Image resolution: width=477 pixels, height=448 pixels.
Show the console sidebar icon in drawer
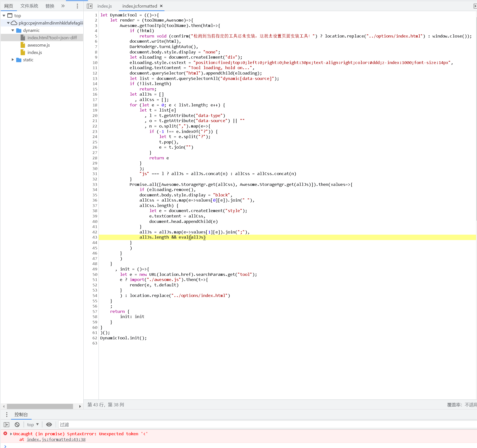(6, 424)
